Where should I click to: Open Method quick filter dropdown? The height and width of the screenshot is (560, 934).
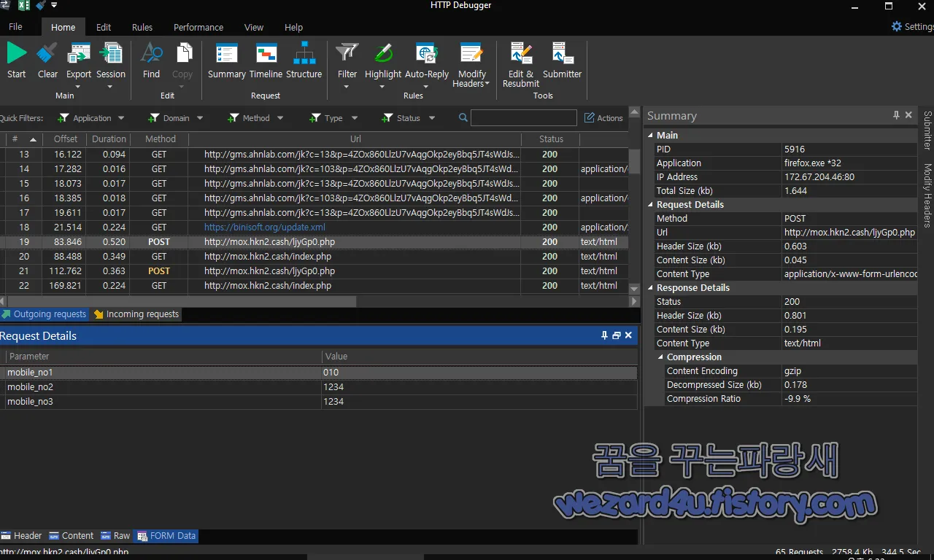coord(280,118)
